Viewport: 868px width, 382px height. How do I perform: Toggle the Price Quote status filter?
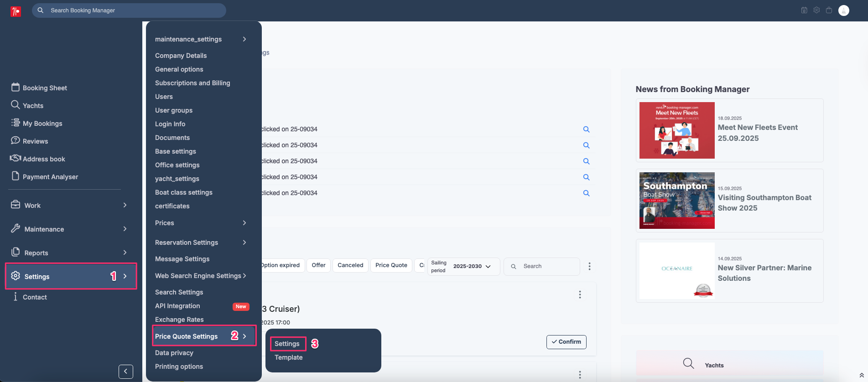(391, 265)
